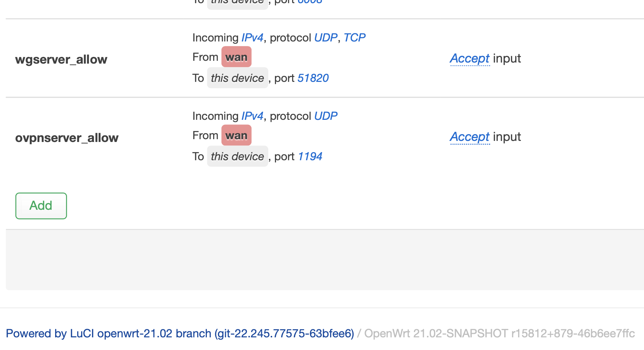Click "this device" badge beside port 51820
Screen dimensions: 644x350
(237, 78)
